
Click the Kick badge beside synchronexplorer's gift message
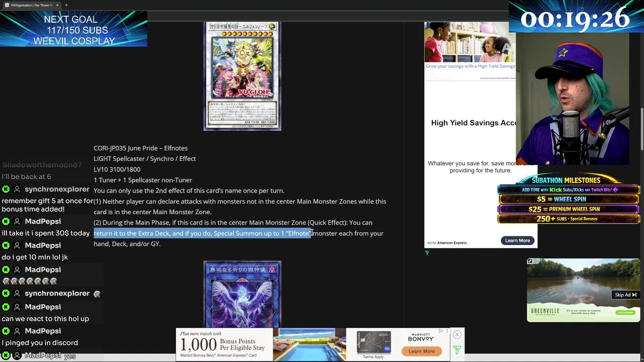[x=6, y=189]
